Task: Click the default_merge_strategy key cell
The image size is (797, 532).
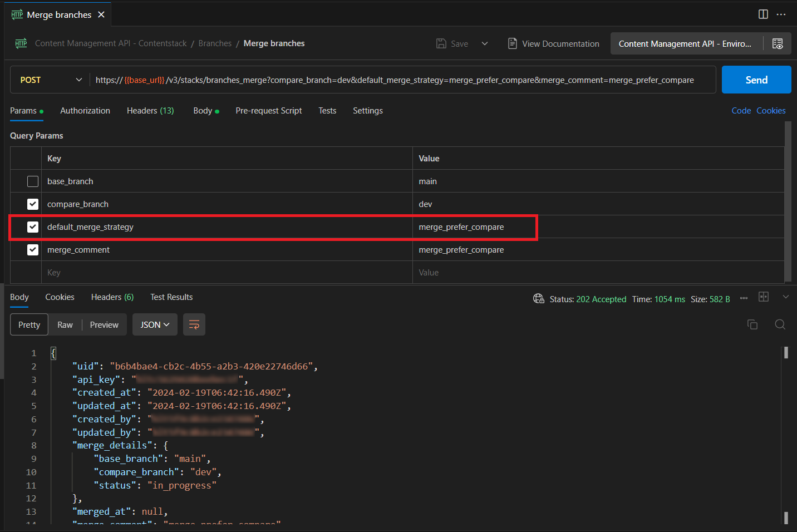Action: click(x=227, y=227)
